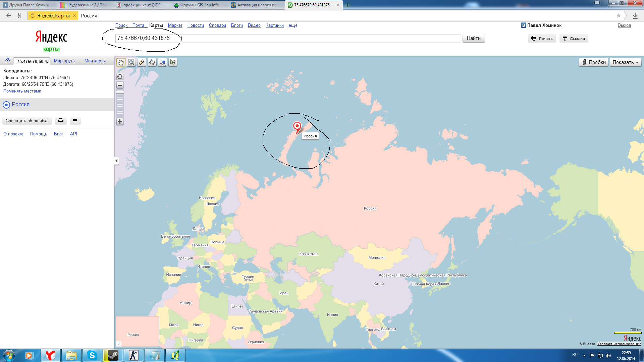
Task: Click the coordinates search input field
Action: pos(288,38)
